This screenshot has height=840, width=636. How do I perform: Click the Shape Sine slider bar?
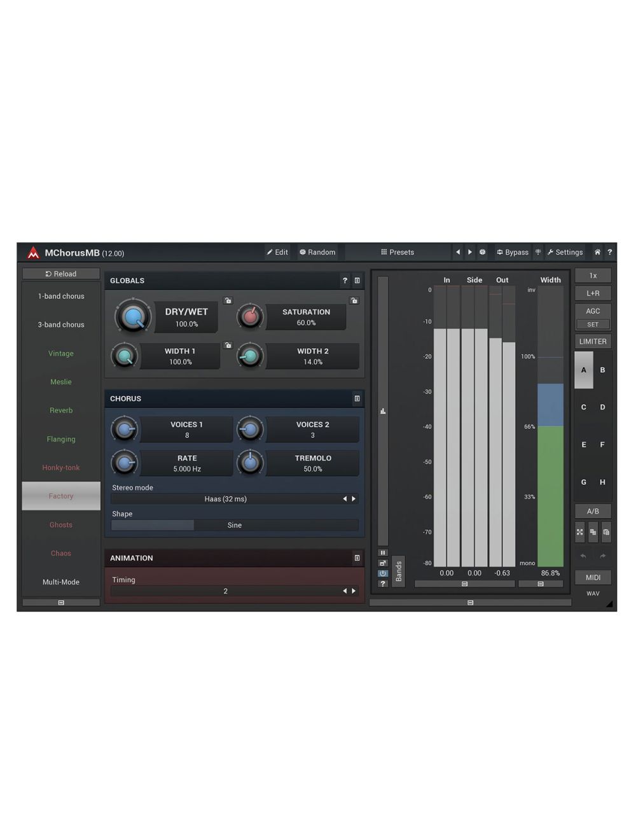[234, 525]
